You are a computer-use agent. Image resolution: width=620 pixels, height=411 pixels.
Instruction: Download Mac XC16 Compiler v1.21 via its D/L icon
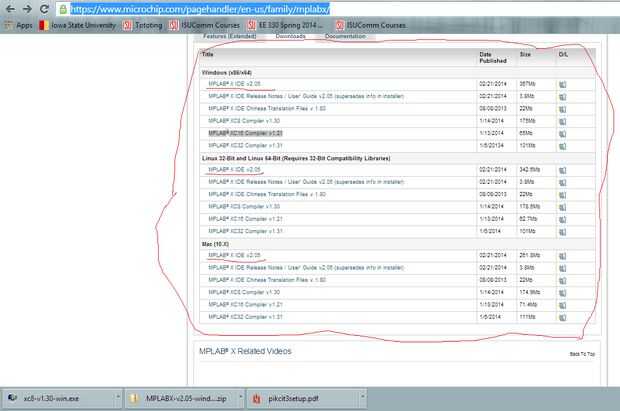tap(562, 305)
